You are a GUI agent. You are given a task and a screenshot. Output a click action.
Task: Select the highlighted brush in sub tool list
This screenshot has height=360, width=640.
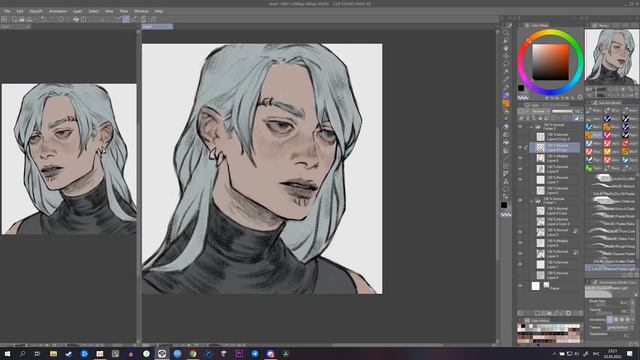click(610, 269)
